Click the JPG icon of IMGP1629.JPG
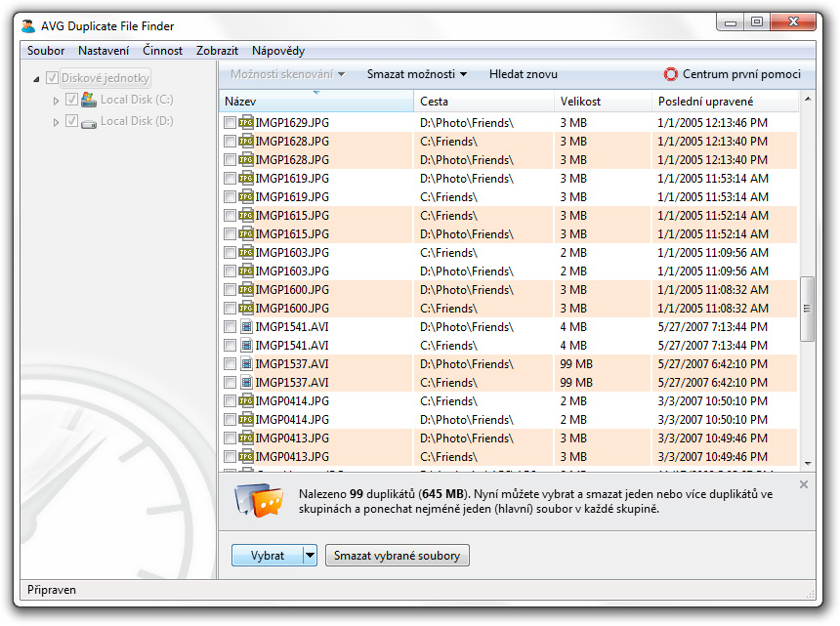 pyautogui.click(x=246, y=123)
